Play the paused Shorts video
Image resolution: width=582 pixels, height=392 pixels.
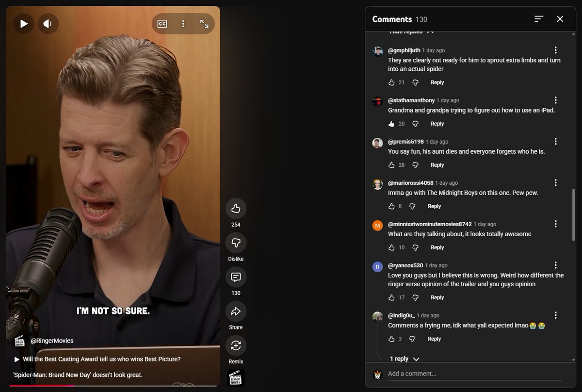pos(23,23)
